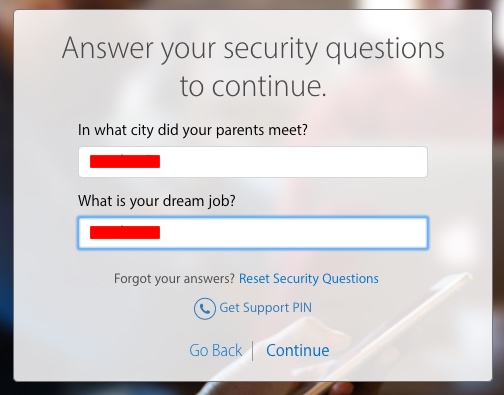Click the Reset Security Questions link
This screenshot has width=504, height=395.
pyautogui.click(x=309, y=279)
